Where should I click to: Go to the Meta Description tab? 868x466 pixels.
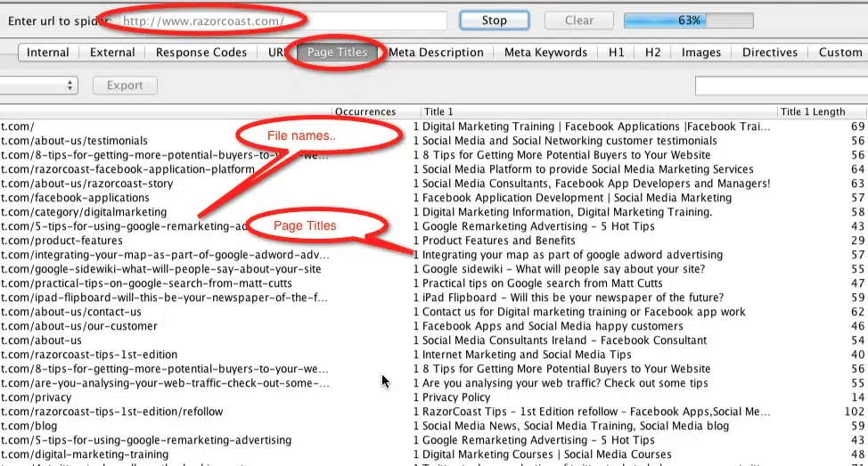[436, 53]
